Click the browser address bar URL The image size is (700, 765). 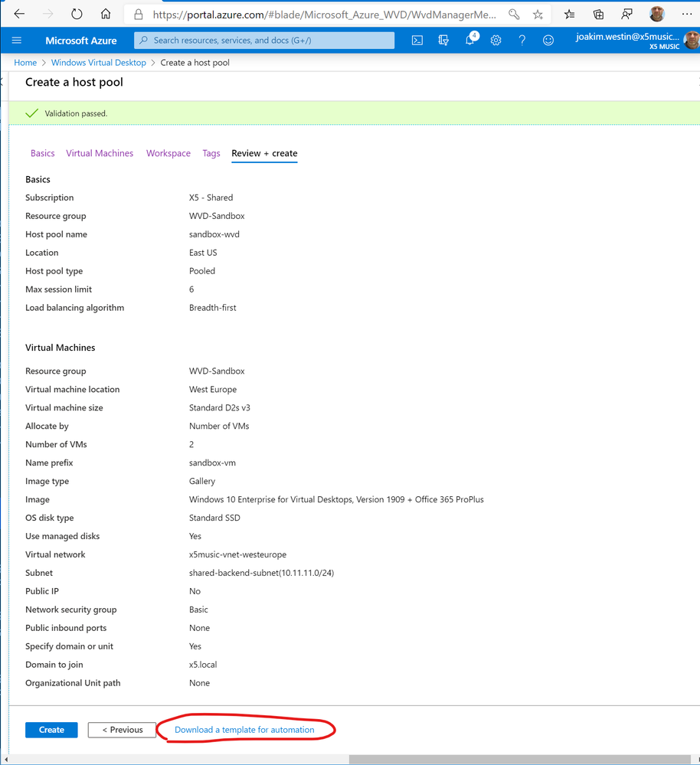click(324, 15)
